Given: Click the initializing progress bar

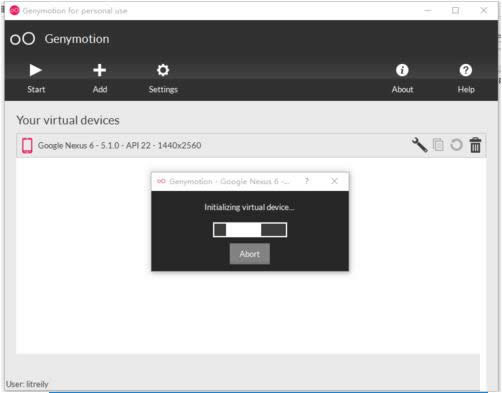Looking at the screenshot, I should [x=250, y=230].
